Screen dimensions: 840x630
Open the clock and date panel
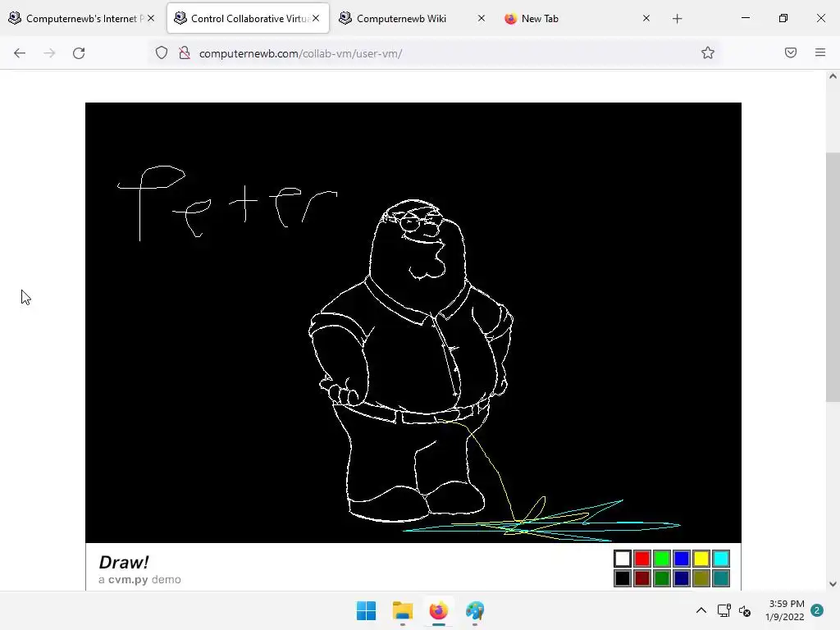785,610
